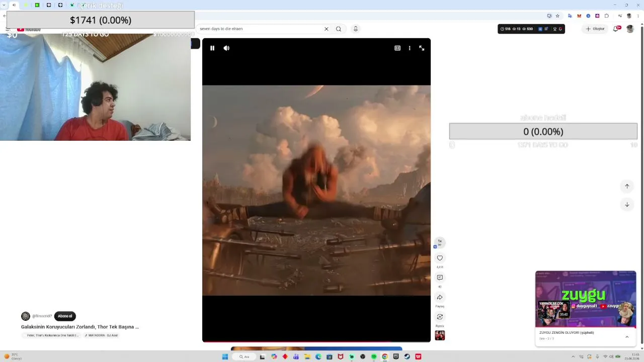Image resolution: width=644 pixels, height=362 pixels.
Task: Open the tab search dropdown in Chrome
Action: [5, 5]
